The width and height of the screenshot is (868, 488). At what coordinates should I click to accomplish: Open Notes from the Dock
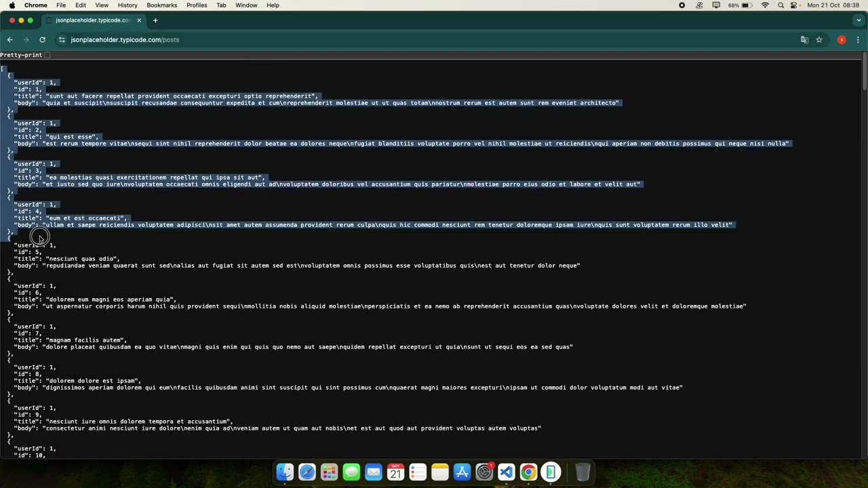(x=440, y=472)
